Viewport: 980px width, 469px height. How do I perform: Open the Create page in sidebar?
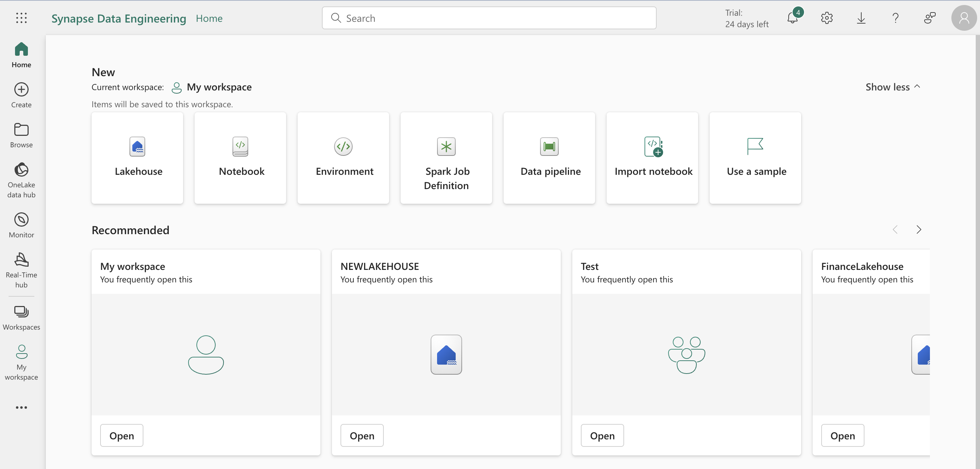pos(21,95)
